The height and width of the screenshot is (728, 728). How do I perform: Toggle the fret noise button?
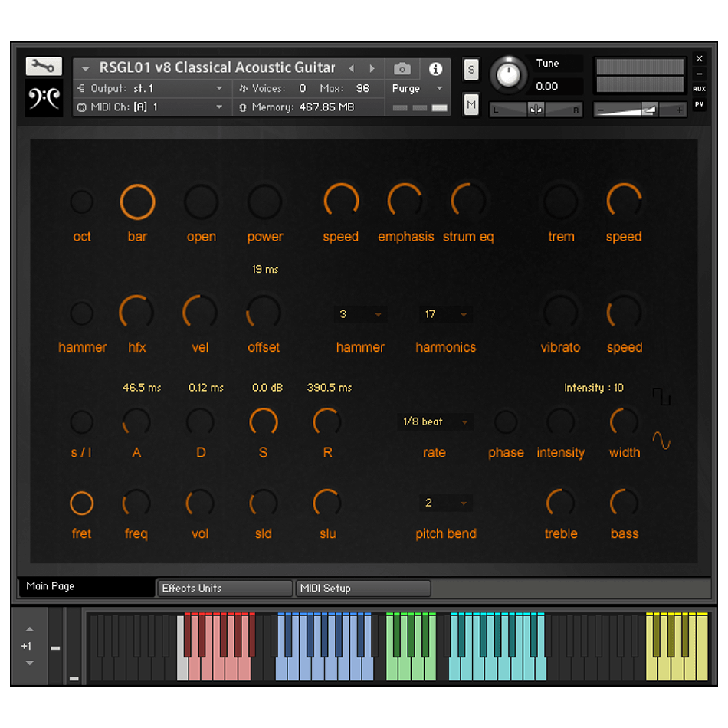(x=82, y=503)
